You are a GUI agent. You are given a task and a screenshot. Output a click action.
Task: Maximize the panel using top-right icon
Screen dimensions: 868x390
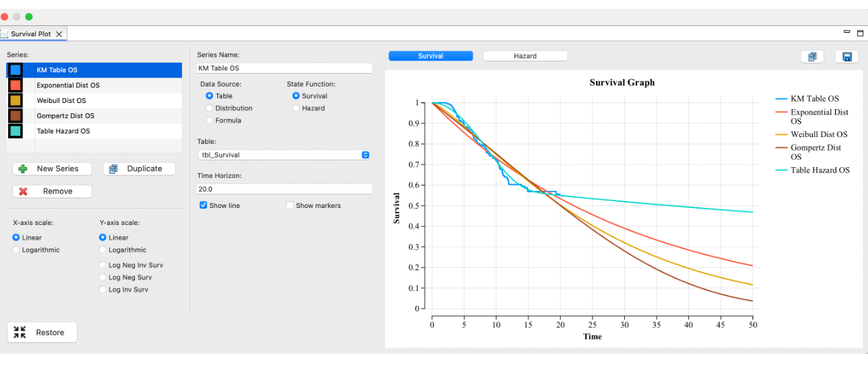tap(860, 33)
